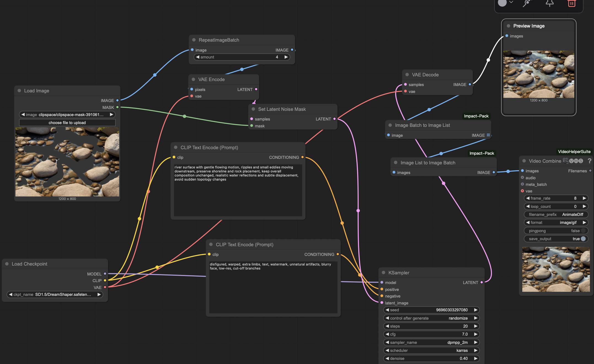594x364 pixels.
Task: Toggle the Preview Image node collapse dot
Action: pyautogui.click(x=508, y=26)
